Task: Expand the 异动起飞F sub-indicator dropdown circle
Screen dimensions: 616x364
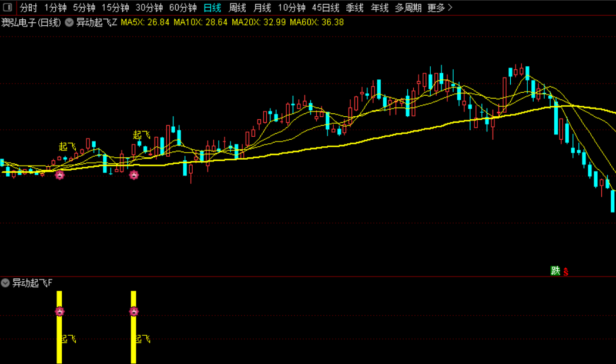Action: pyautogui.click(x=5, y=283)
